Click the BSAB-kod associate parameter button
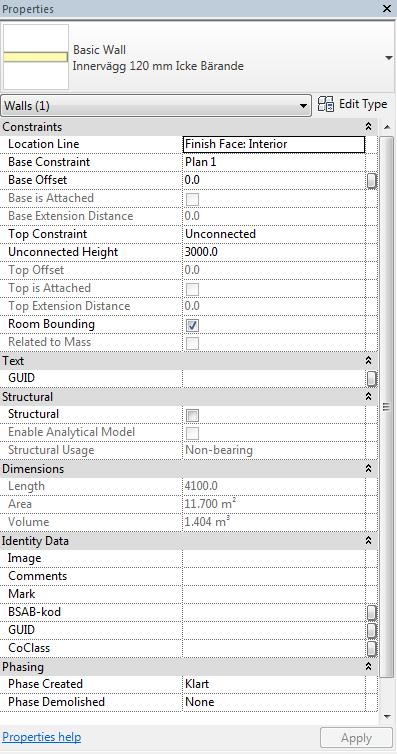The width and height of the screenshot is (397, 754). click(372, 613)
